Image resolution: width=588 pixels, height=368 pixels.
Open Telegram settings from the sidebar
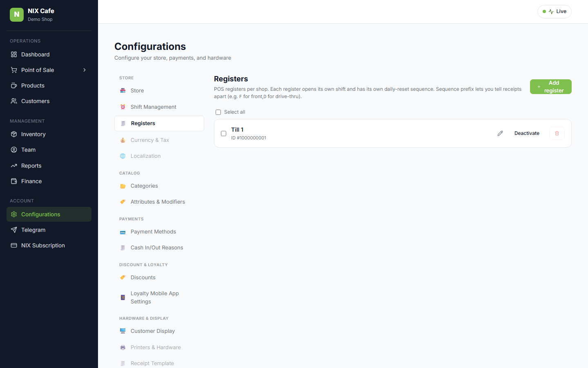(x=49, y=230)
